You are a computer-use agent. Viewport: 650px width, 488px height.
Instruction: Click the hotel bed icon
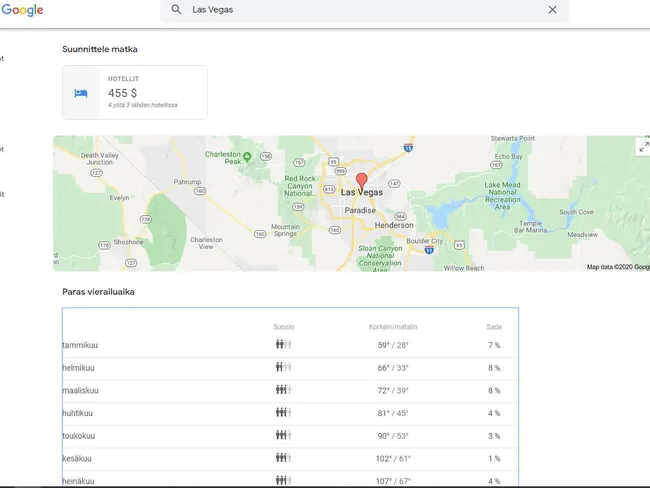81,93
